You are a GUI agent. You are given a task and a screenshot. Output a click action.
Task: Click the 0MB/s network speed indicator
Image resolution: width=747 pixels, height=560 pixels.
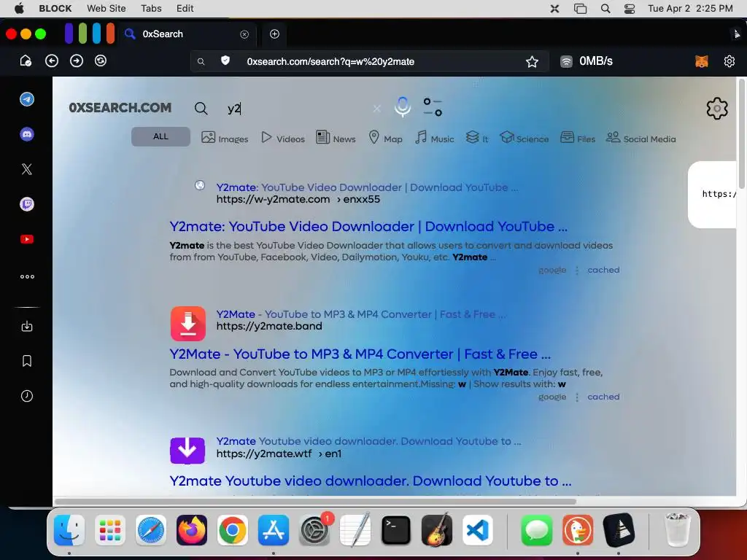point(587,61)
